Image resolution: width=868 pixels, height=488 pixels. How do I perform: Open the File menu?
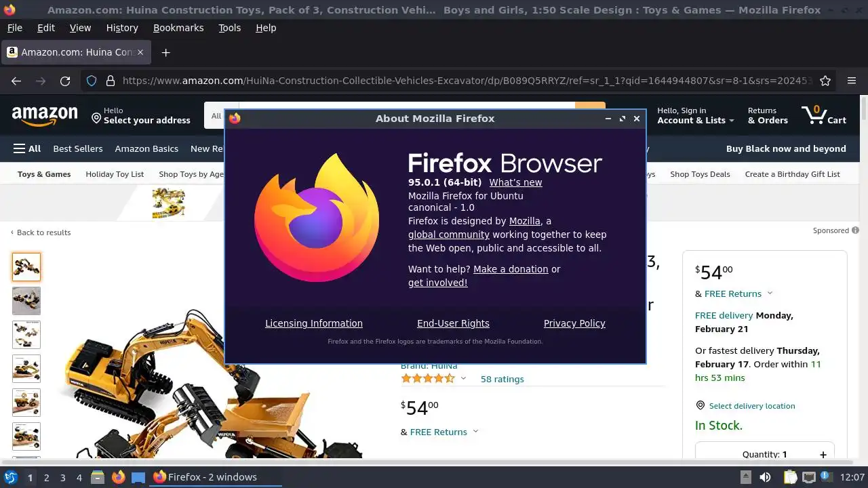[14, 28]
